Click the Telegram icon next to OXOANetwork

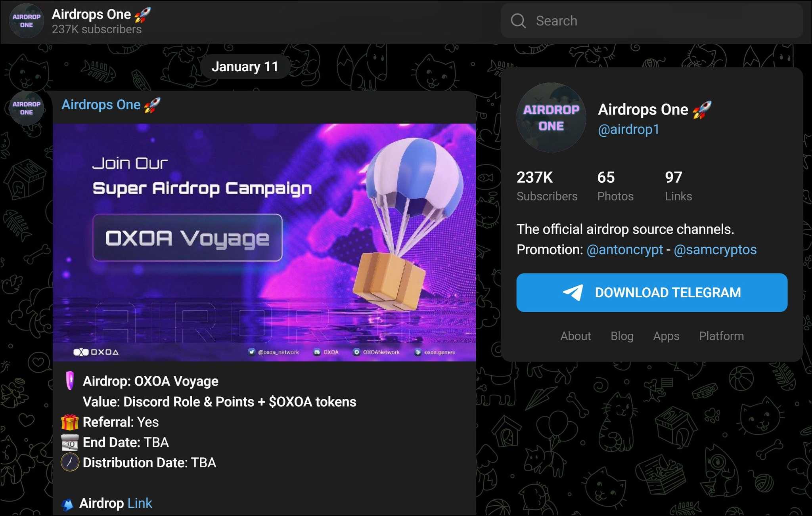(x=357, y=352)
